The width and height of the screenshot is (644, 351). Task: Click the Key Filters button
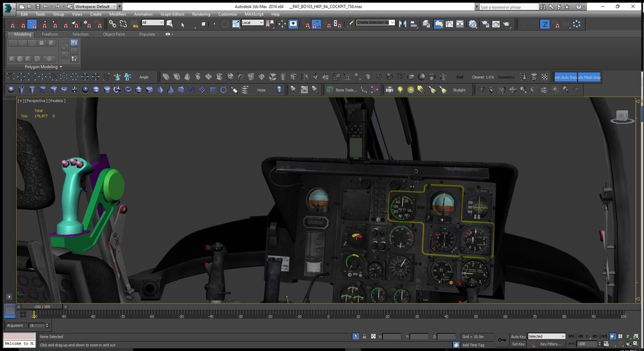tap(552, 344)
